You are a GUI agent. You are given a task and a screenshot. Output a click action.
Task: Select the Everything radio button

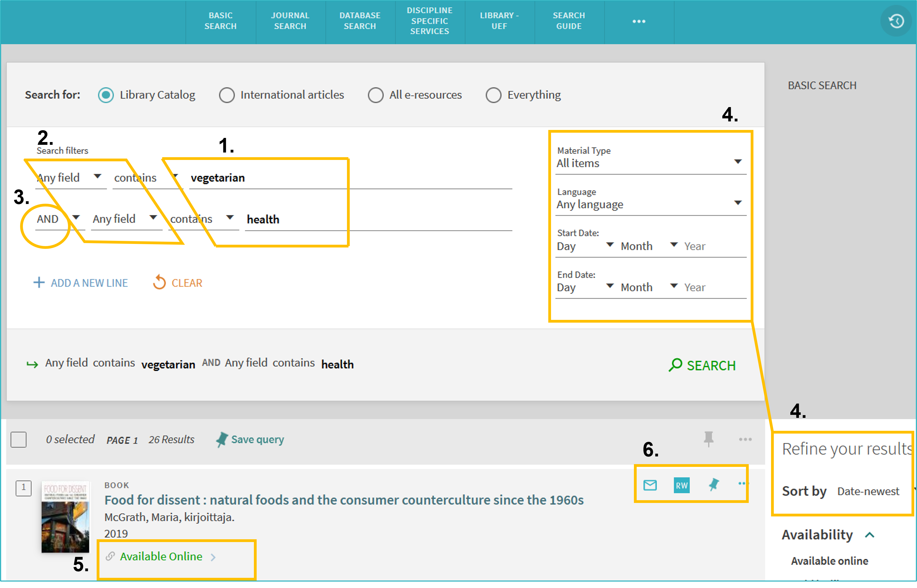pyautogui.click(x=493, y=95)
